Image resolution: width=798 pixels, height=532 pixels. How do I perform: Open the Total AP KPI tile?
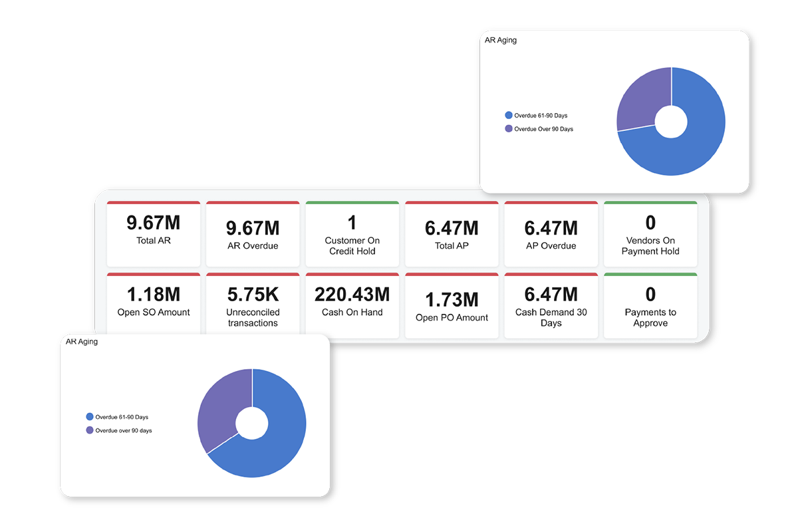[452, 233]
